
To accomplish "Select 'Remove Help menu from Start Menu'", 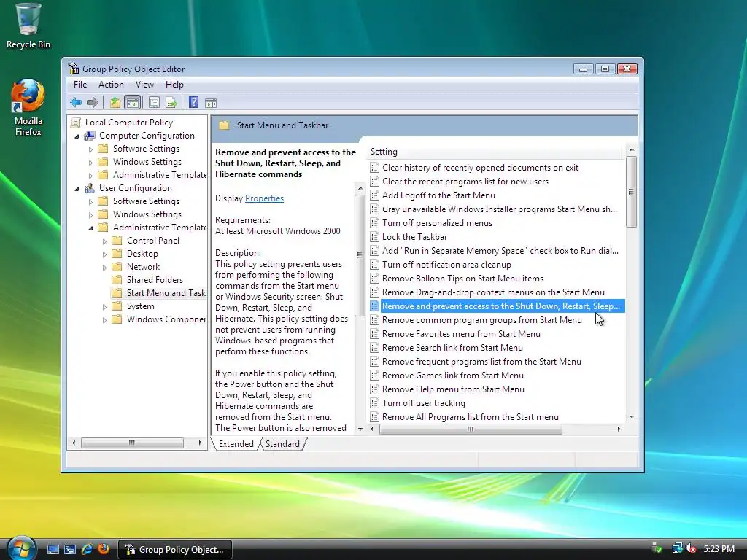I will [453, 389].
